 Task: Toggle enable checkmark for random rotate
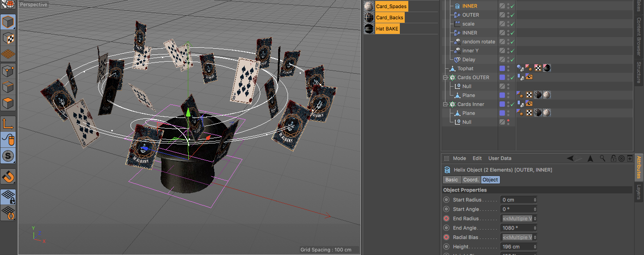[x=513, y=42]
